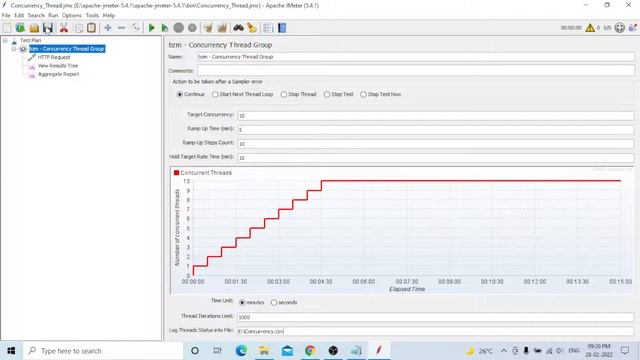Open the Options menu

click(72, 15)
